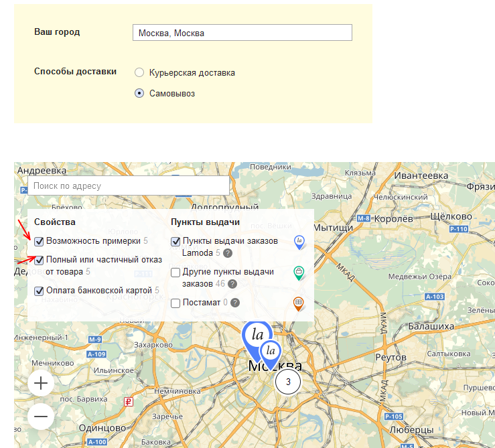Click the Способы доставки label

(x=75, y=72)
